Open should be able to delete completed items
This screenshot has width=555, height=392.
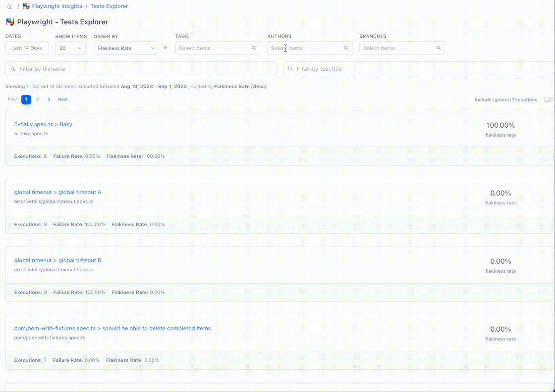pos(112,328)
